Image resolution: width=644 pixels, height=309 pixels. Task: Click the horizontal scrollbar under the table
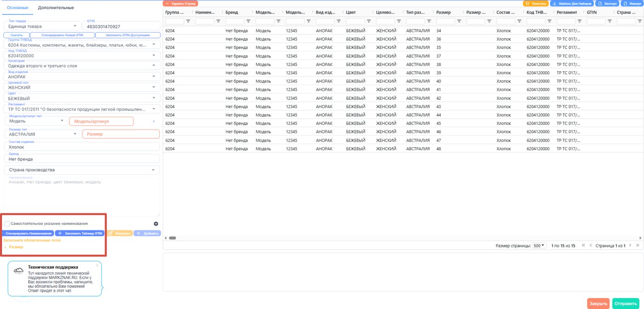172,238
